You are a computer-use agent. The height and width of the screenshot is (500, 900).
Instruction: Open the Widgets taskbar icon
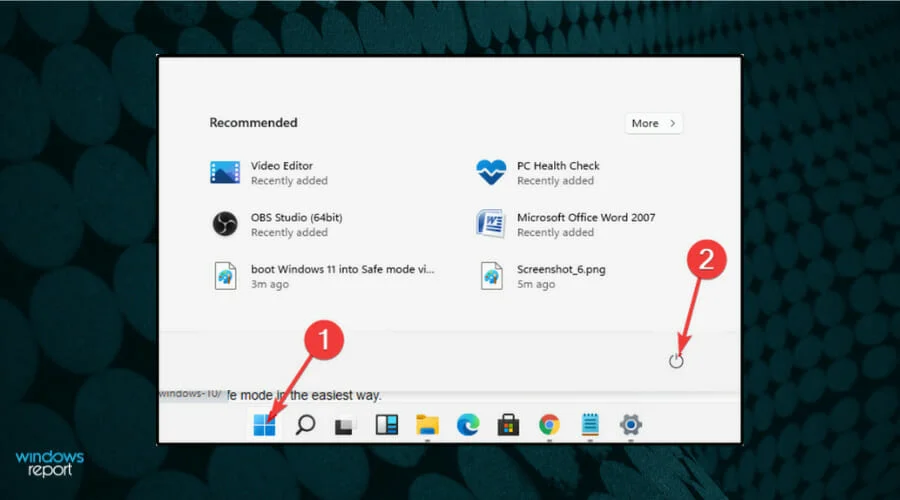pos(386,425)
